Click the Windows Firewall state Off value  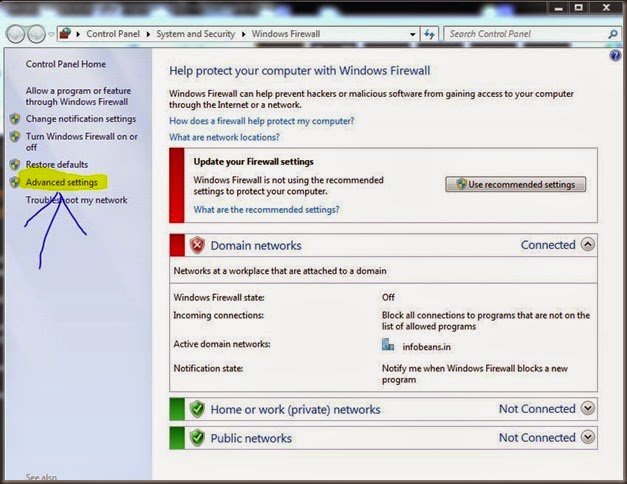tap(388, 297)
